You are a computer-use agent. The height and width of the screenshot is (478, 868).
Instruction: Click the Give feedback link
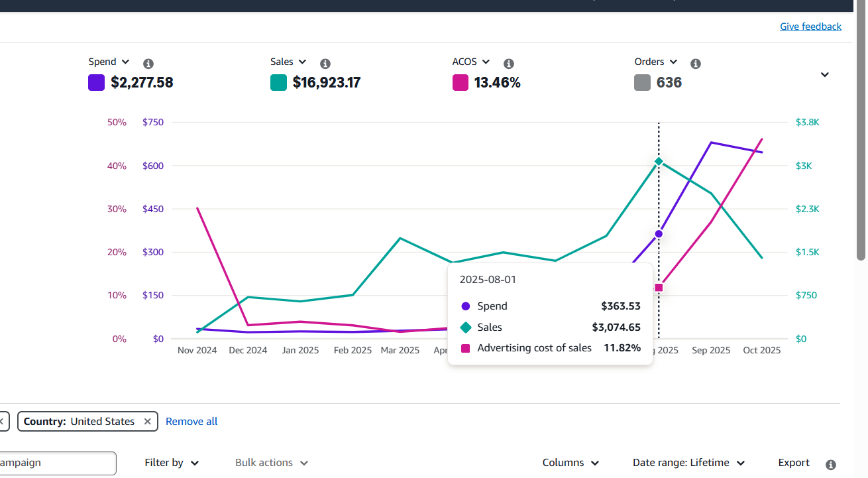point(810,27)
